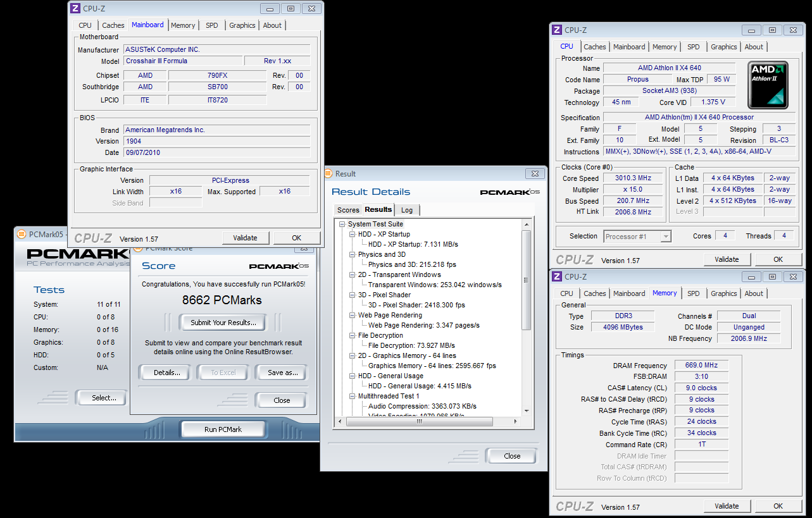812x518 pixels.
Task: Open the Memory tab in the Mainboard CPU-Z window
Action: [183, 25]
